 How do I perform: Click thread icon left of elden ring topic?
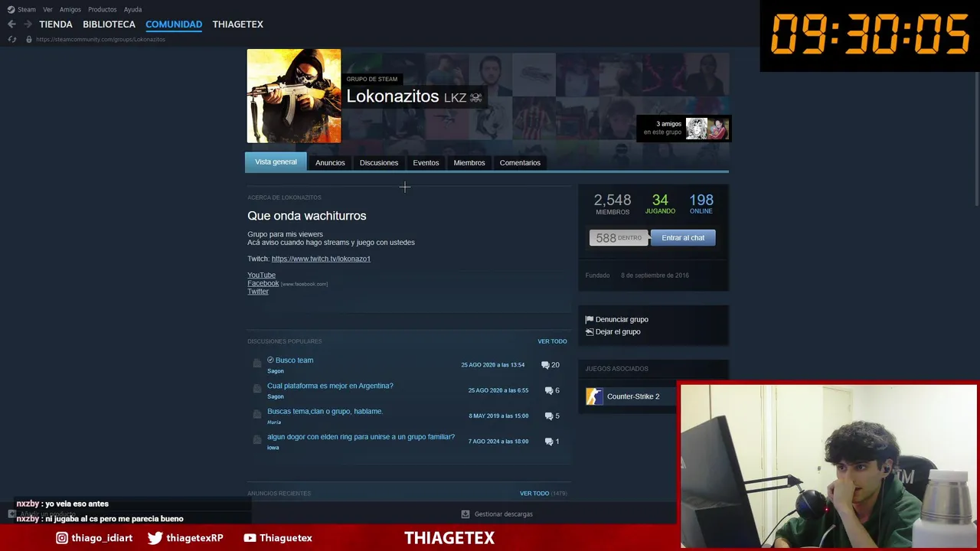coord(257,440)
